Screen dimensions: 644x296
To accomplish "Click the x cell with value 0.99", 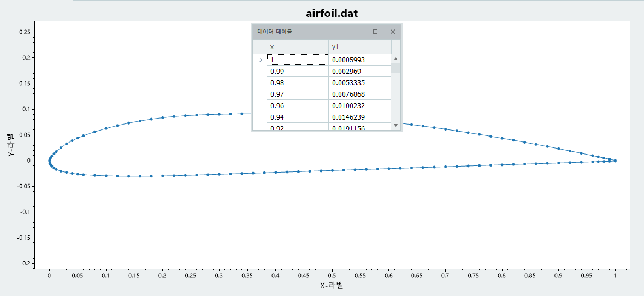I will (x=298, y=72).
